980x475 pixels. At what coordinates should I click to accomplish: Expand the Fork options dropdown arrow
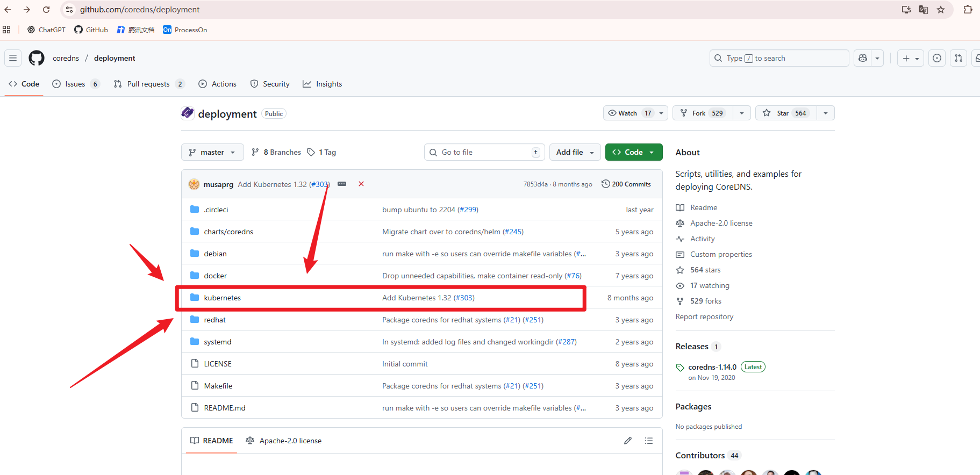click(x=742, y=113)
